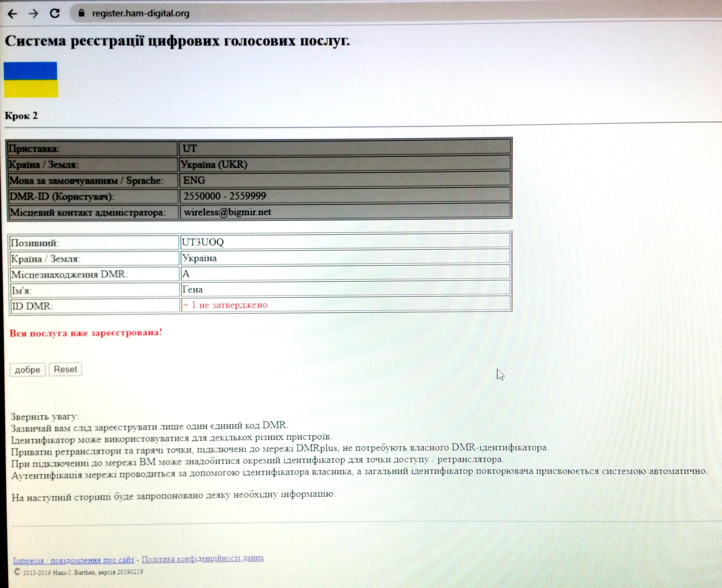
Task: Reload the registration page
Action: (x=55, y=14)
